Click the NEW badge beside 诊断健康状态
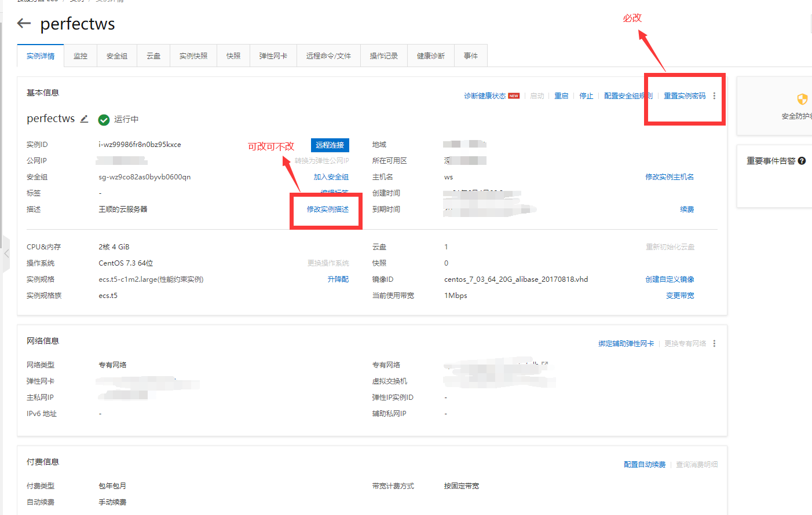The image size is (812, 515). [514, 95]
